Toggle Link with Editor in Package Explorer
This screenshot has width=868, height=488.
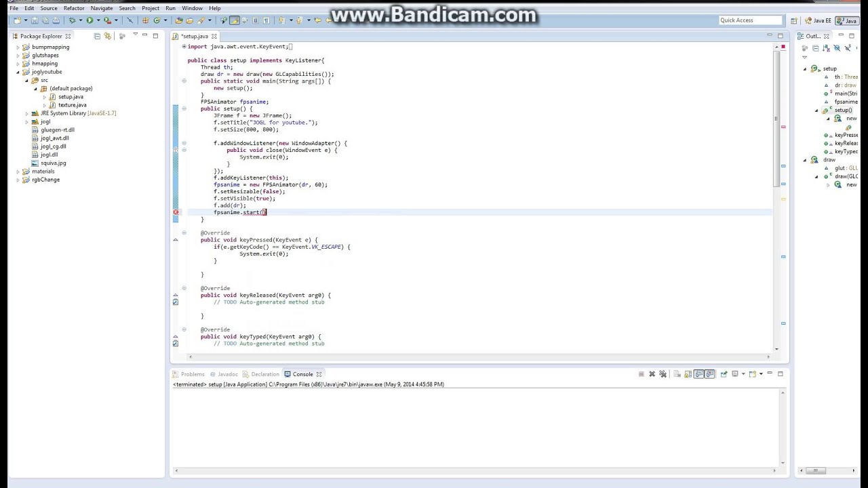click(x=107, y=36)
